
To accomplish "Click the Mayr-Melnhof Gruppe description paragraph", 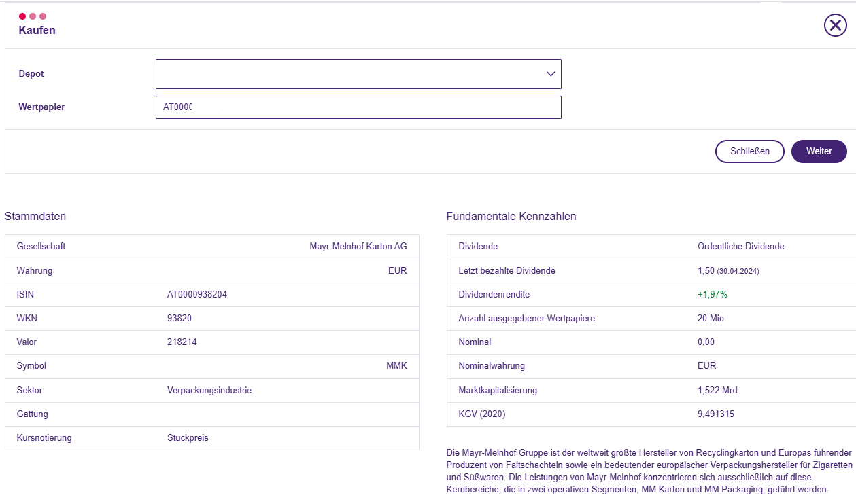I will [x=649, y=471].
